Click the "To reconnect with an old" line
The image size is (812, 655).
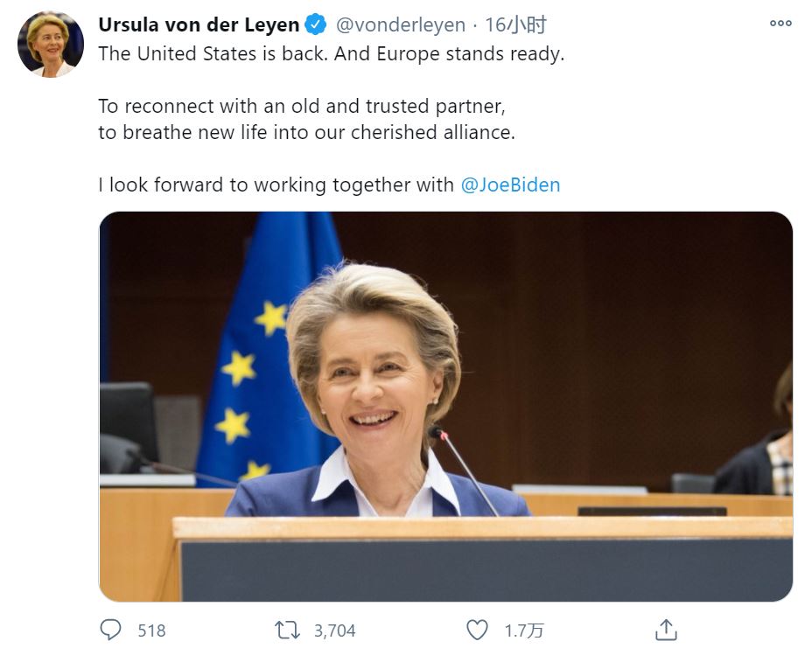pyautogui.click(x=302, y=106)
